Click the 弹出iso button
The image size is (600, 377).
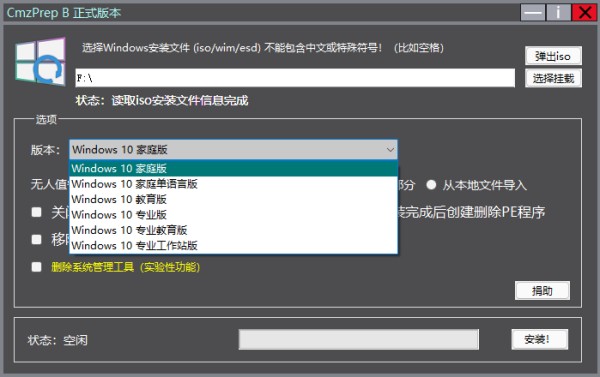(x=553, y=56)
